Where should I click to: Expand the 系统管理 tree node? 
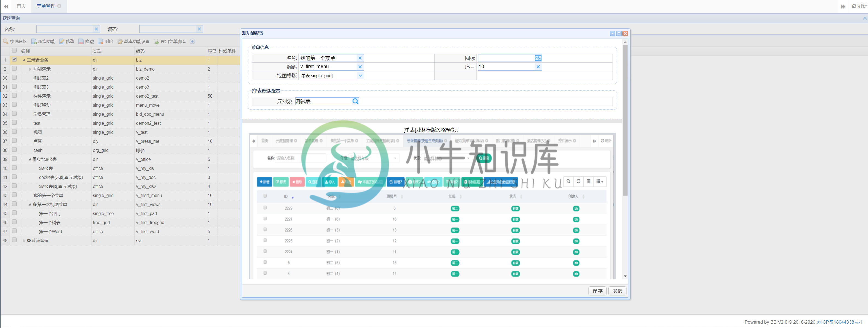24,241
